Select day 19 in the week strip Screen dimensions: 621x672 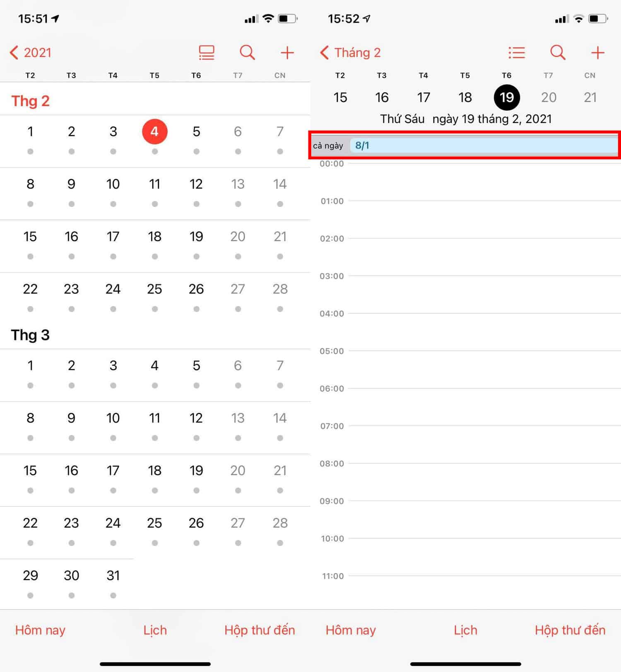click(x=506, y=97)
